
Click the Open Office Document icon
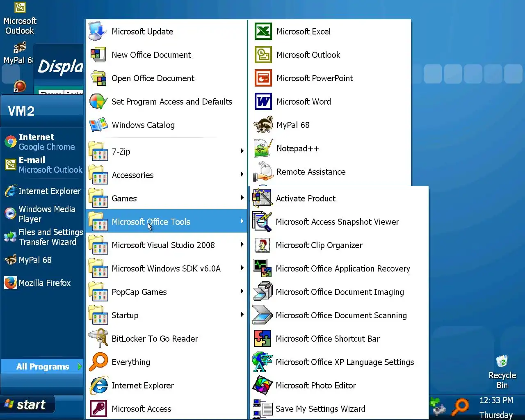[98, 78]
